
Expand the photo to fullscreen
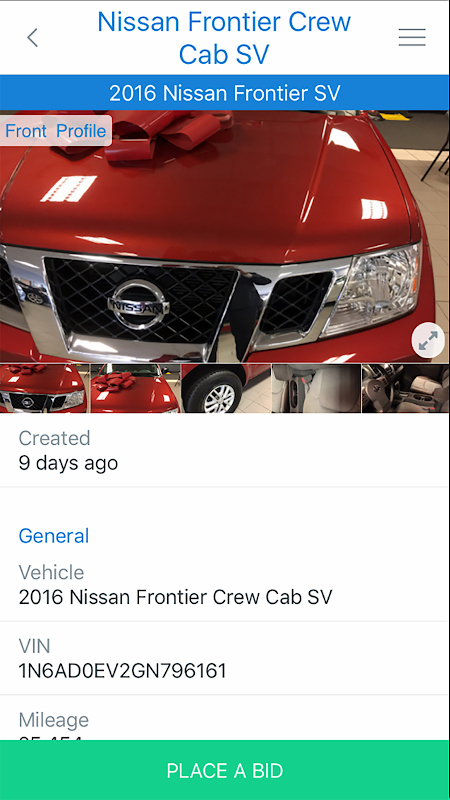428,340
